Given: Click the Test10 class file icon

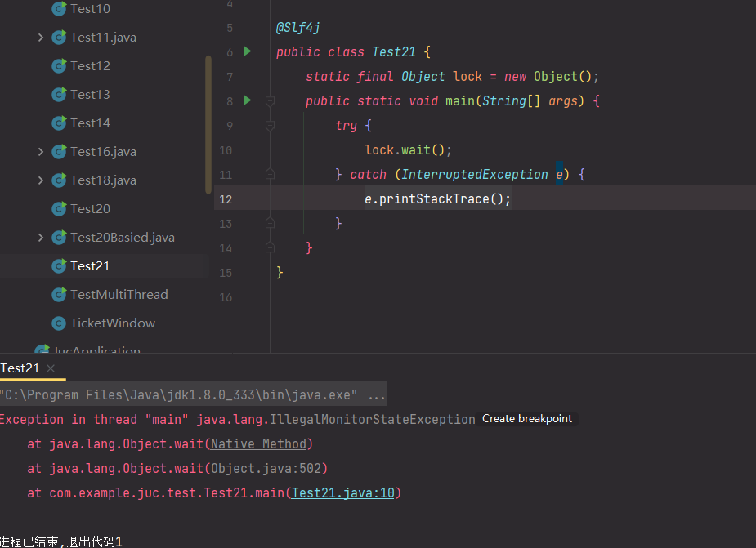Looking at the screenshot, I should pyautogui.click(x=59, y=9).
